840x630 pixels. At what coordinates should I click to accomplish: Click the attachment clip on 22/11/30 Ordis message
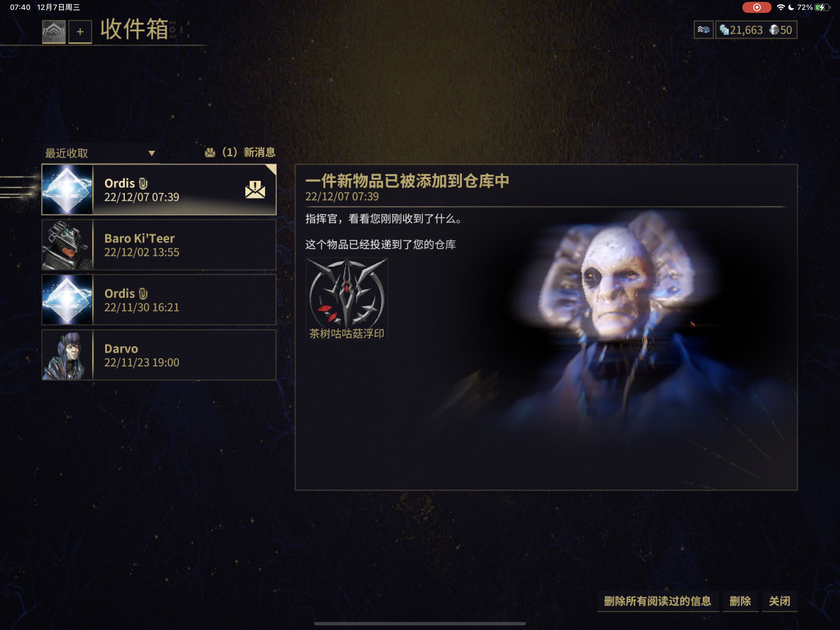(143, 294)
